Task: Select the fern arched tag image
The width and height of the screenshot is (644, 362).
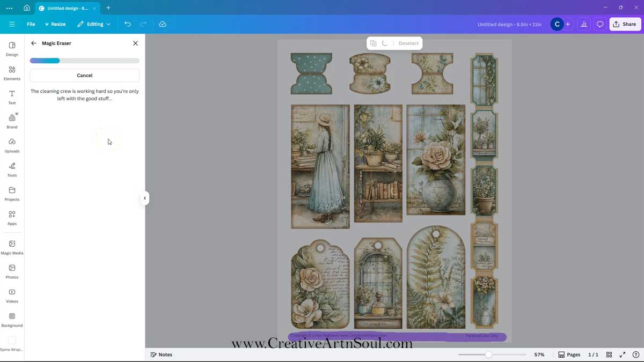Action: [436, 277]
